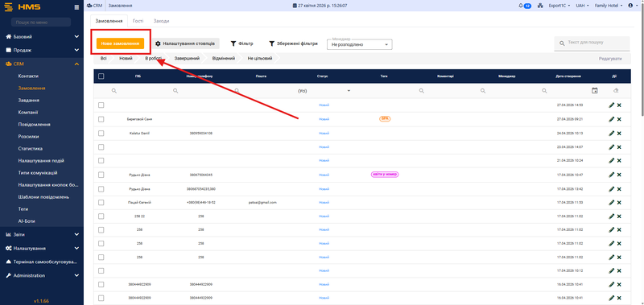Expand the Звіти sidebar section
644x305 pixels.
coord(42,234)
